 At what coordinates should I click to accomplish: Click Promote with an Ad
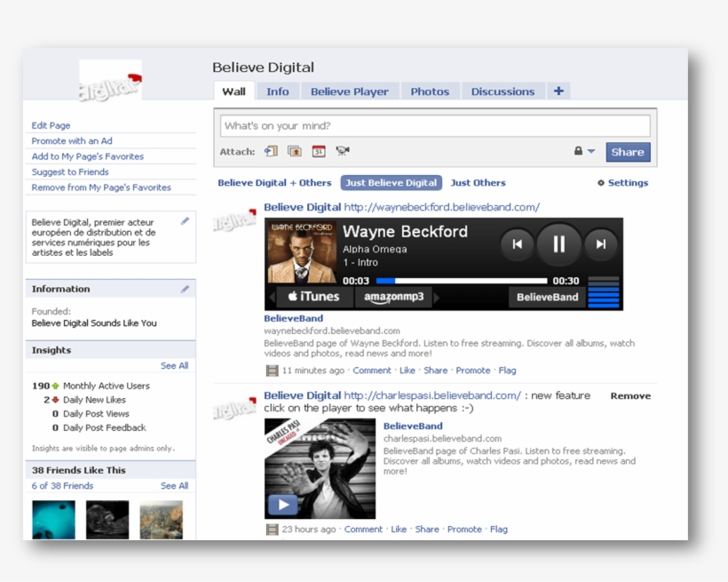click(72, 141)
